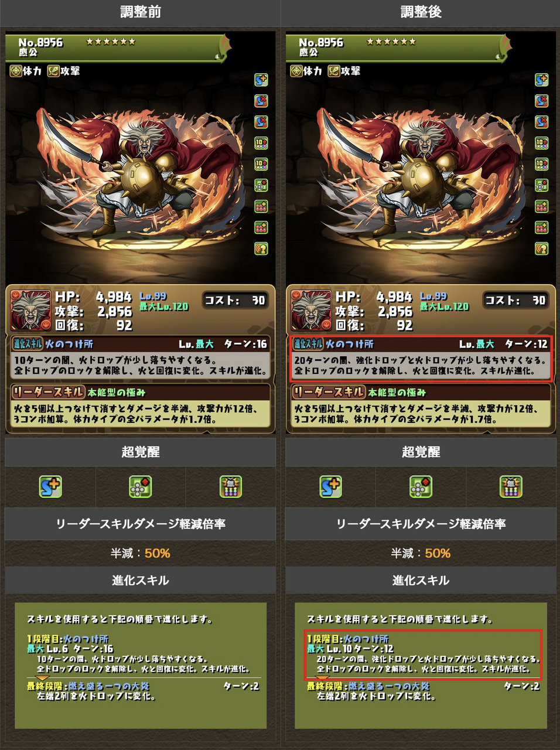Tap the voice awakening icon in the 調整後 card
Screen dimensions: 560x750
pyautogui.click(x=542, y=248)
